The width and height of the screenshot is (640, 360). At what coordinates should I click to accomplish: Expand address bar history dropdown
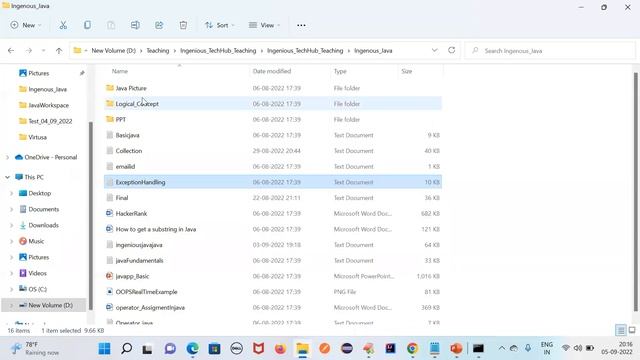point(434,50)
